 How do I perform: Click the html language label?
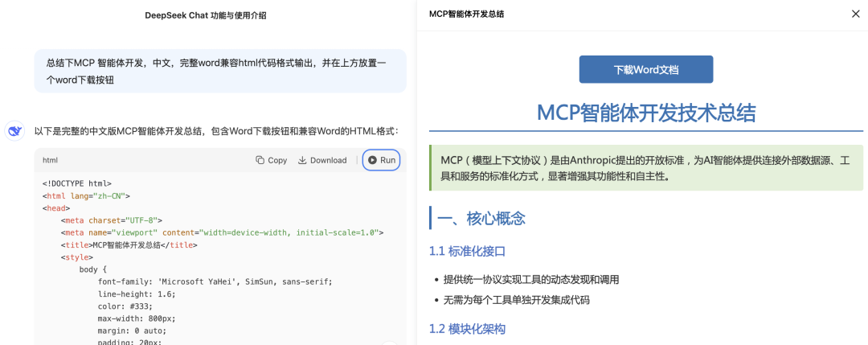click(x=50, y=160)
